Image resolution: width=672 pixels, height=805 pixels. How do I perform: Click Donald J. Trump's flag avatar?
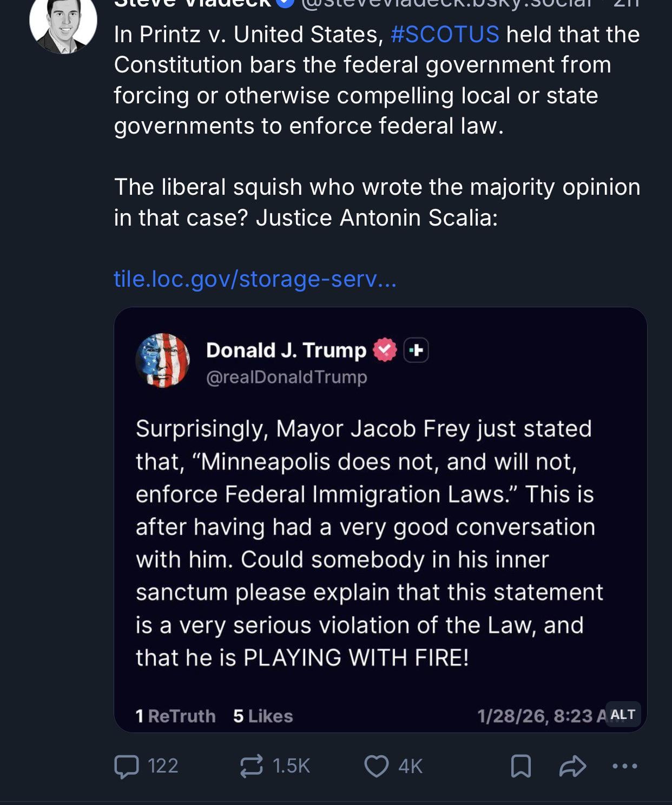[x=163, y=360]
